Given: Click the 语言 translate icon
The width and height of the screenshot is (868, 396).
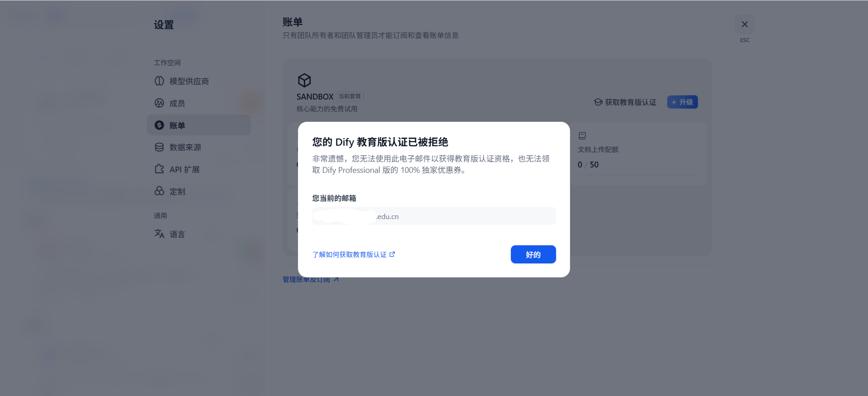Looking at the screenshot, I should [x=159, y=234].
